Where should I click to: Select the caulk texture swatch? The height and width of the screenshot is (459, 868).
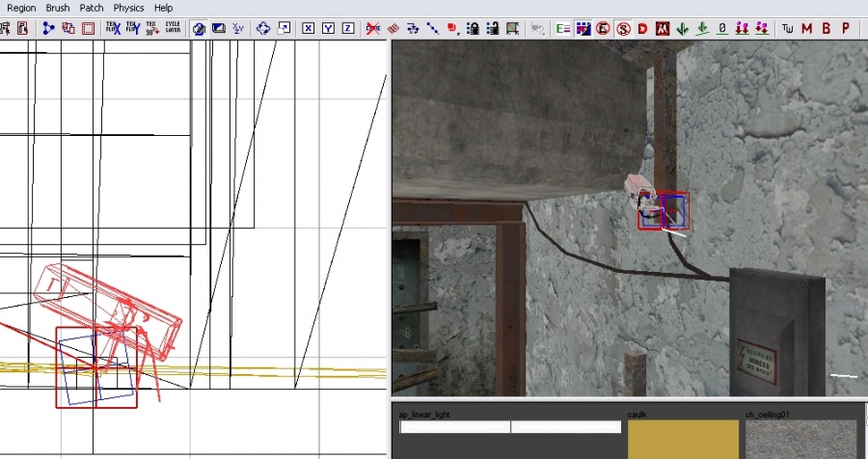pyautogui.click(x=683, y=439)
